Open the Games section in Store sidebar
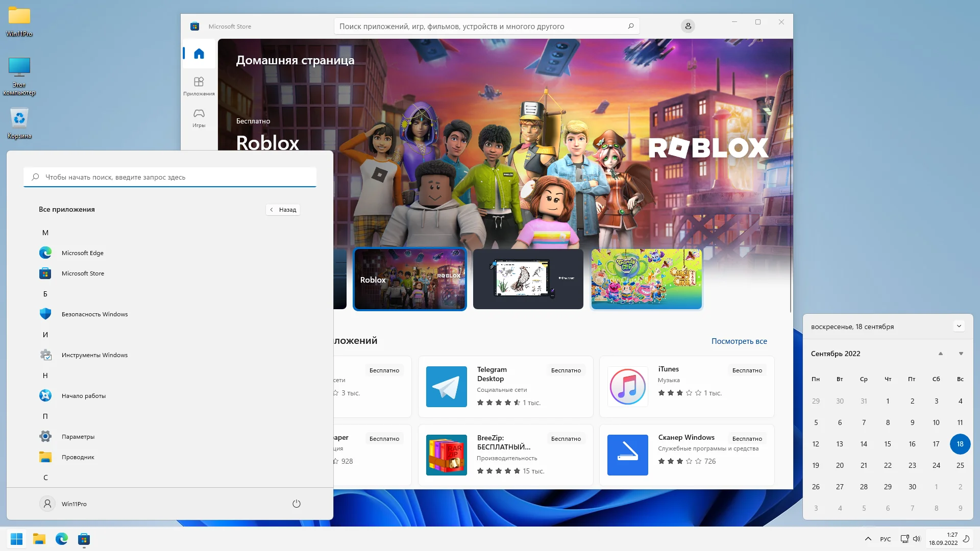Image resolution: width=980 pixels, height=551 pixels. (199, 117)
